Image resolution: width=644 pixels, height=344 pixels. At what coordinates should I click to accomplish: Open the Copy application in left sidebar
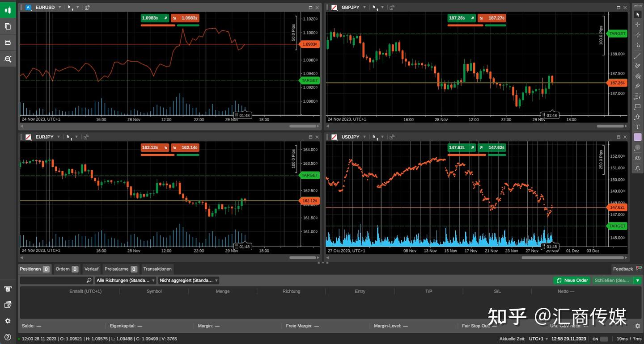(8, 26)
